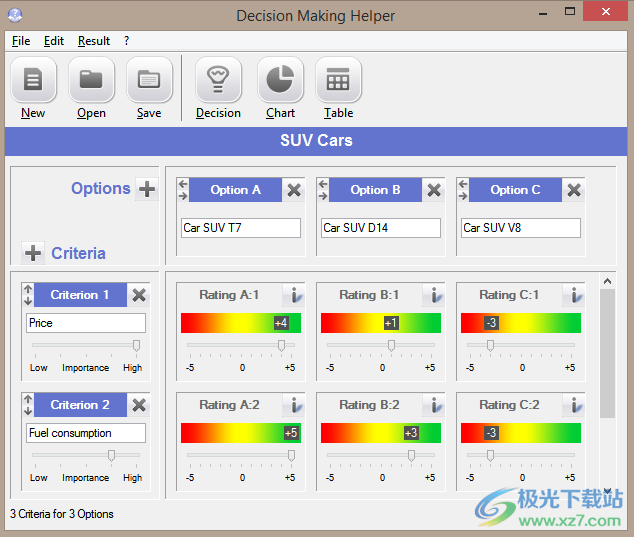Image resolution: width=634 pixels, height=537 pixels.
Task: Click the reorder arrows beside Criterion 2
Action: pos(28,405)
